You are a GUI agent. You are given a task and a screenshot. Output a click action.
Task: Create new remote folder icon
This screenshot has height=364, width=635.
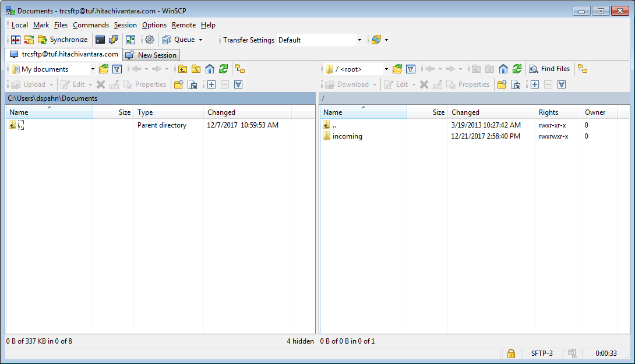click(x=502, y=84)
